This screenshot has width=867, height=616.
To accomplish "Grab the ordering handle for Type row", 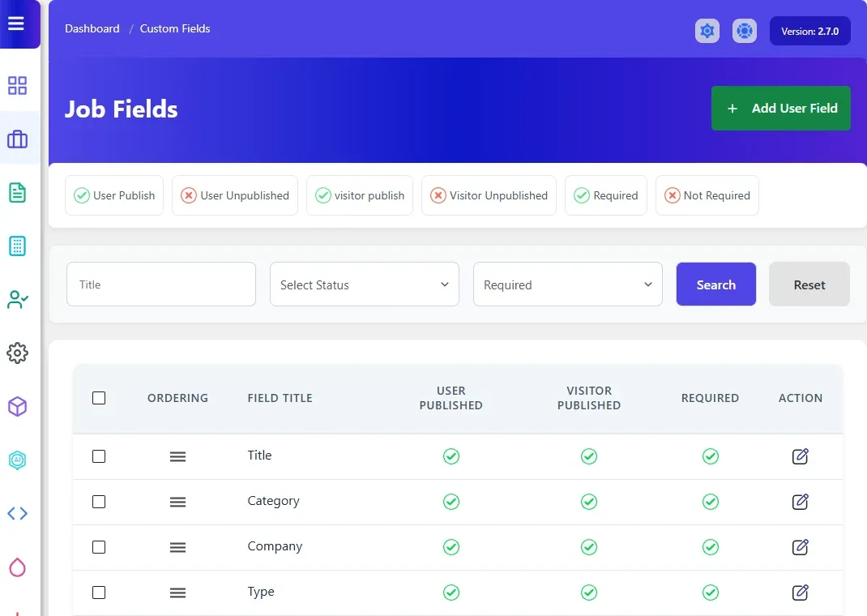I will (177, 592).
